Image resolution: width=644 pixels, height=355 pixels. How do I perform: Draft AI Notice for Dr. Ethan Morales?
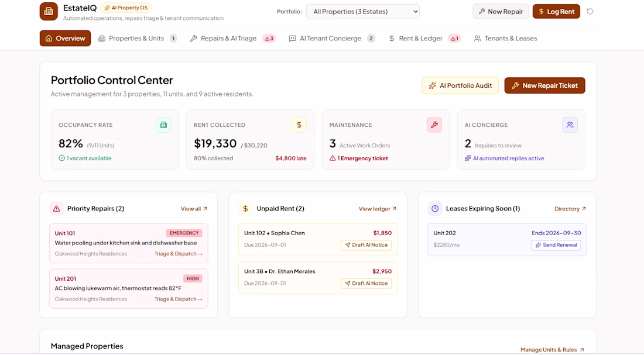[x=366, y=283]
